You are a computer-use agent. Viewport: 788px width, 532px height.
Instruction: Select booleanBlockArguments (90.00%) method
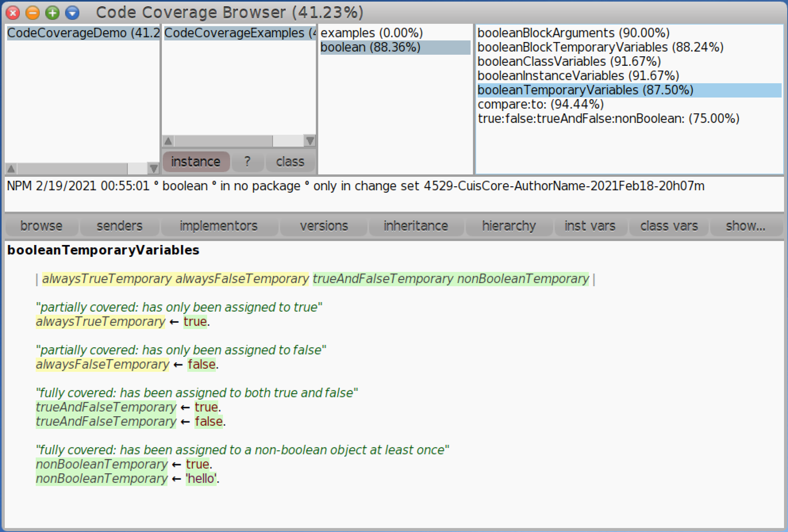(573, 33)
